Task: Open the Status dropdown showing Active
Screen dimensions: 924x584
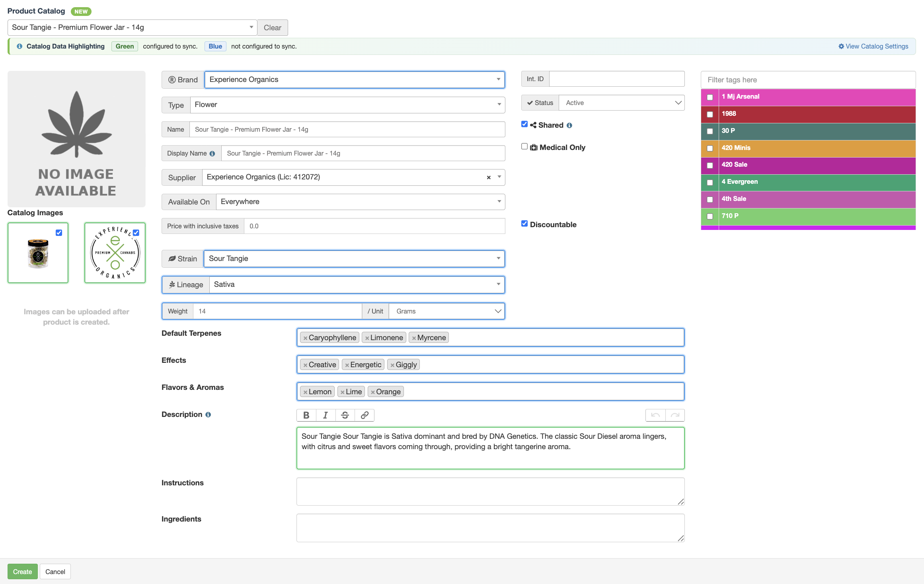Action: pos(622,103)
